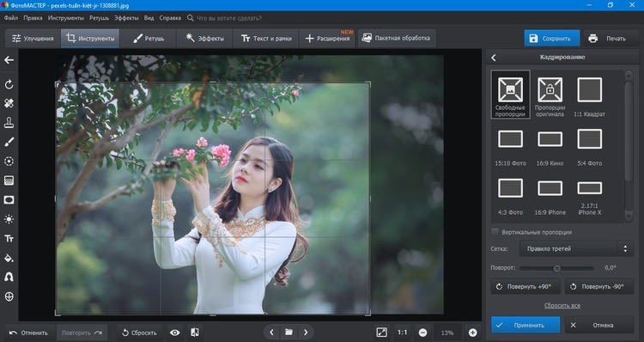
Task: Choose the brush tool in left sidebar
Action: pos(9,142)
